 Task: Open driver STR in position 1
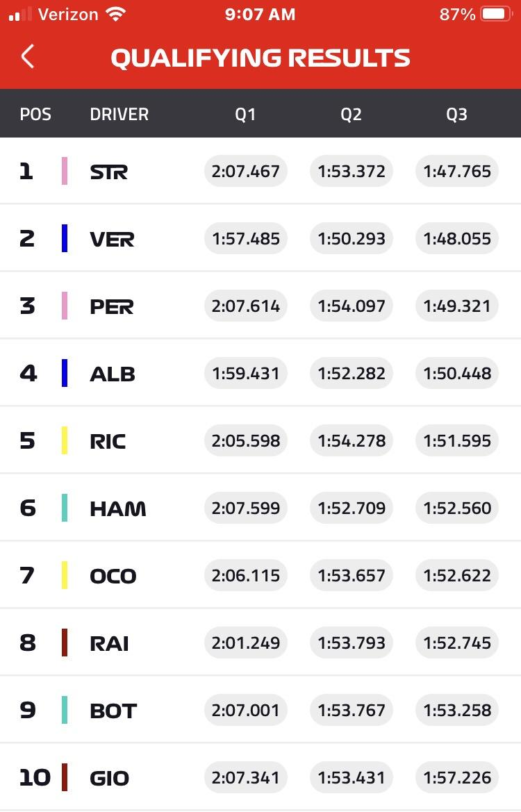tap(260, 171)
